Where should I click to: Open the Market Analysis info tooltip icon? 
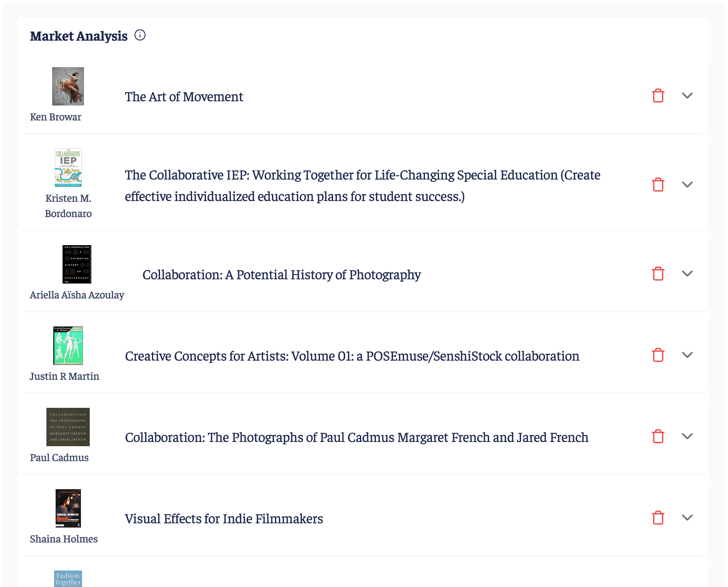[x=141, y=35]
